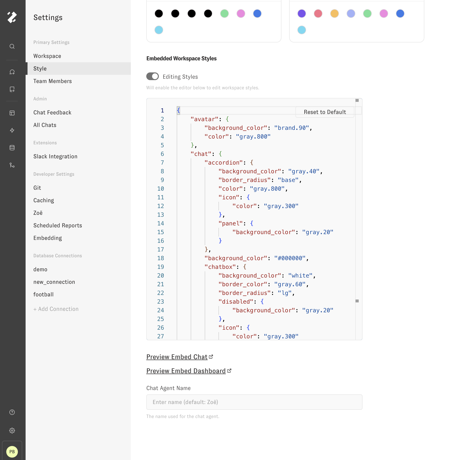Open the git branch sidebar icon

pos(12,165)
